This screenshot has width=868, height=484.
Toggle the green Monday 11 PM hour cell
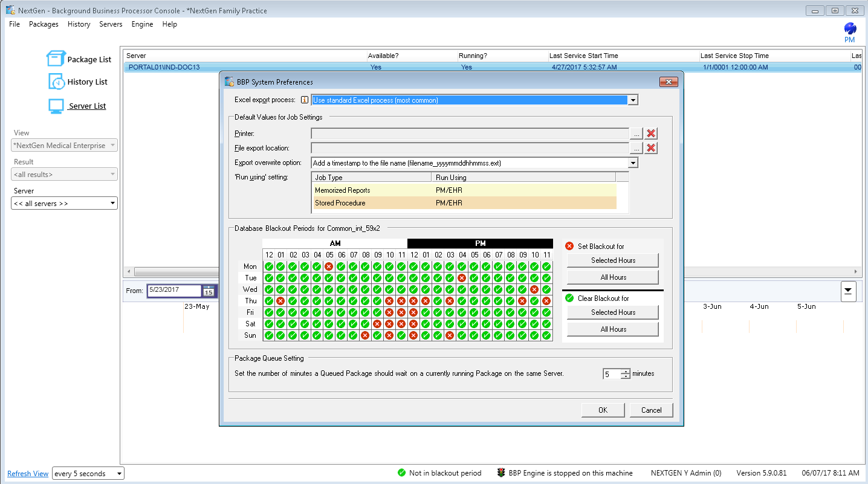546,266
